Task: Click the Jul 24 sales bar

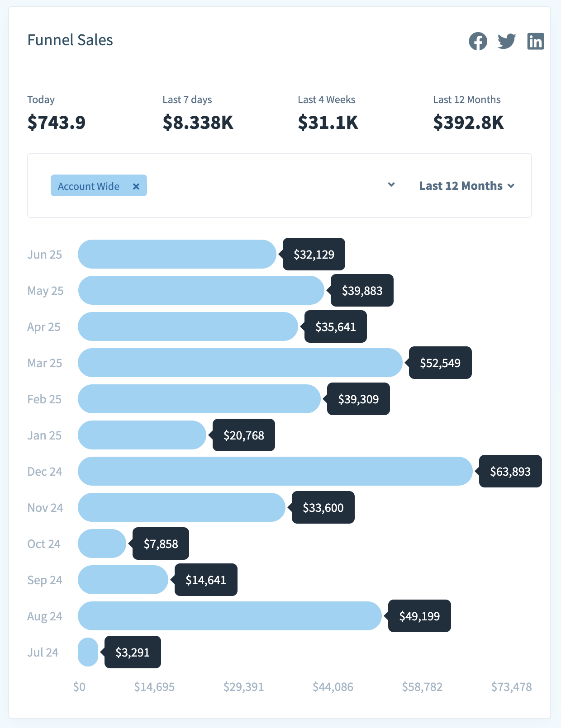Action: 88,652
